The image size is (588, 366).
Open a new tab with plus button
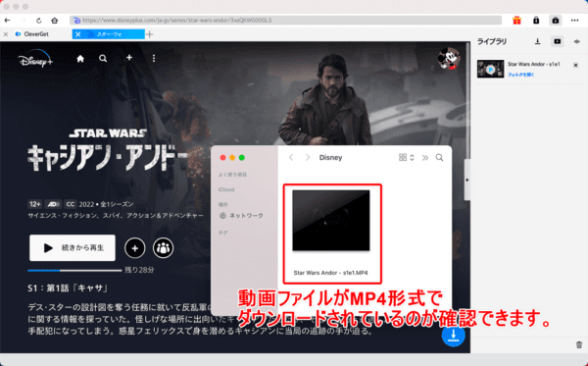coord(150,34)
